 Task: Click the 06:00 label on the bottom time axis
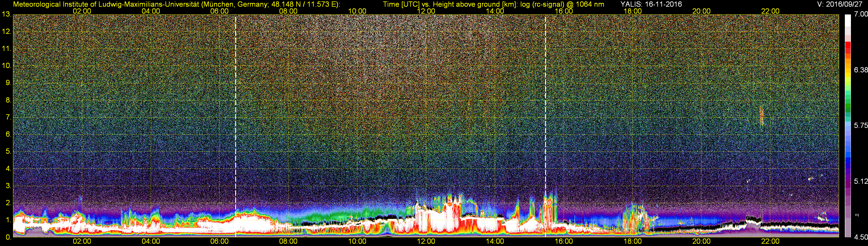[x=219, y=241]
